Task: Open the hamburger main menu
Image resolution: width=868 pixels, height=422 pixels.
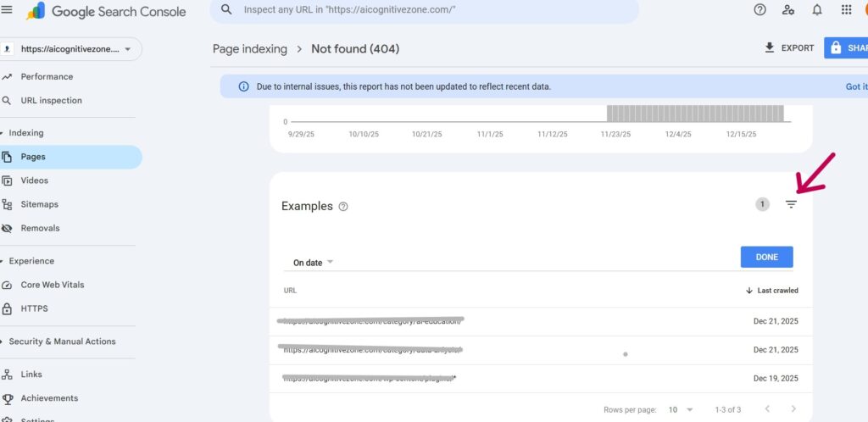Action: [8, 10]
